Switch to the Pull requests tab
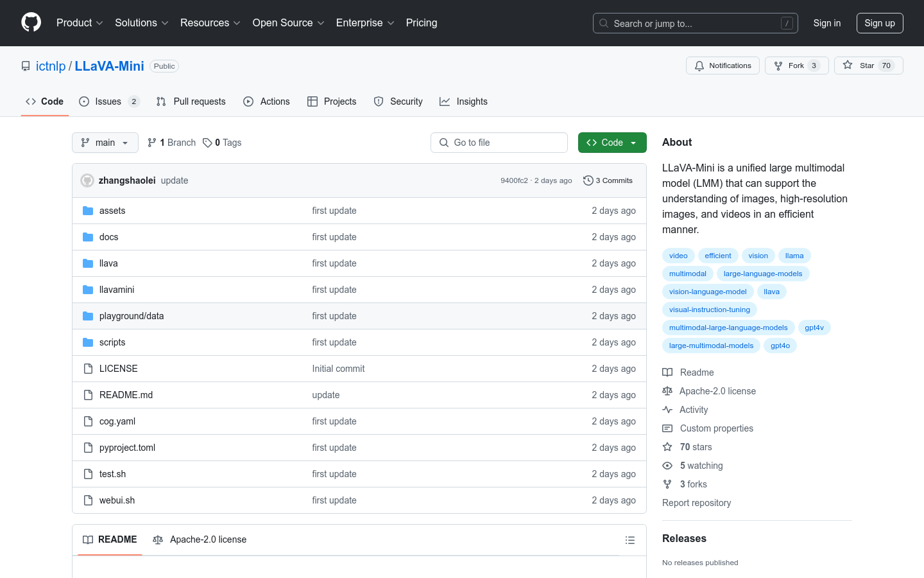Viewport: 924px width, 578px height. pyautogui.click(x=191, y=101)
